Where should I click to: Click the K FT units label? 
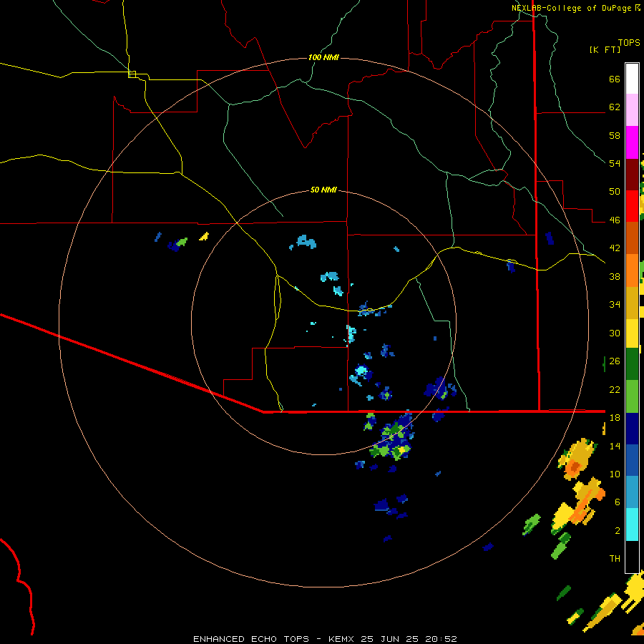click(x=605, y=49)
